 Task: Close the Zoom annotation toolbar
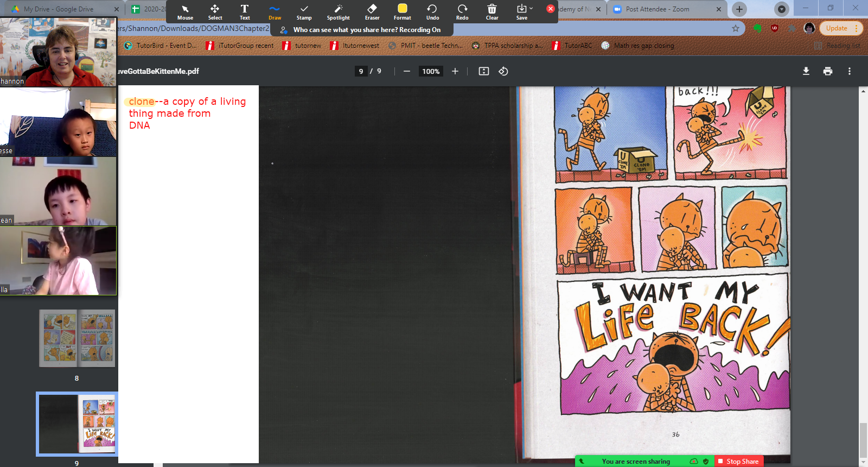[x=551, y=9]
